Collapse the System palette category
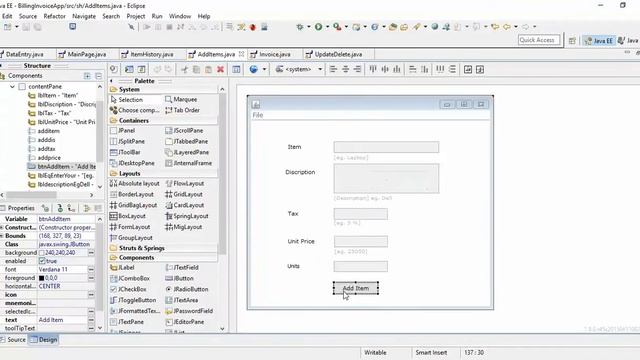The height and width of the screenshot is (360, 640). pos(125,89)
